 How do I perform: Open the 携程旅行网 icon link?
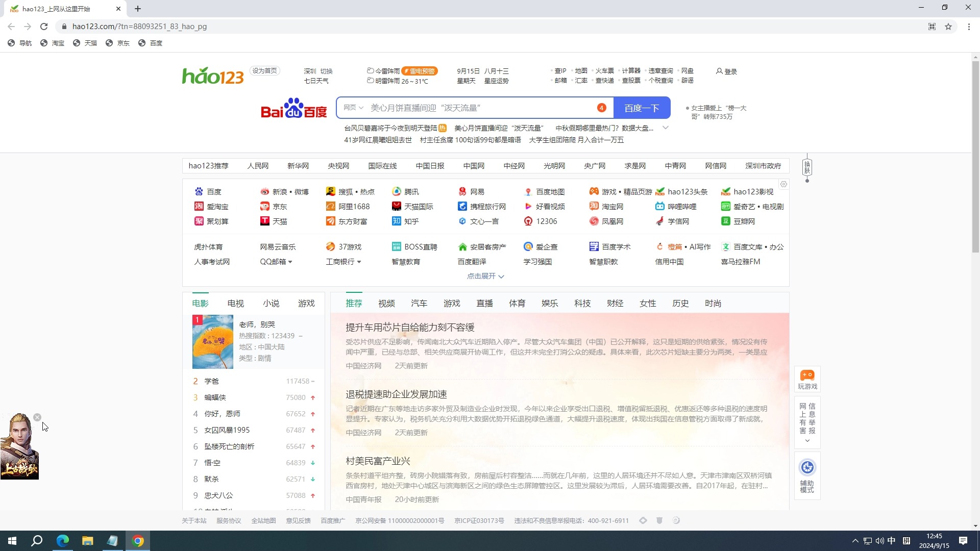click(462, 206)
